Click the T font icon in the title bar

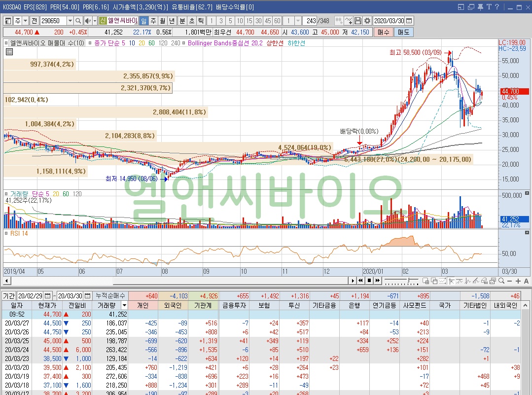click(489, 7)
